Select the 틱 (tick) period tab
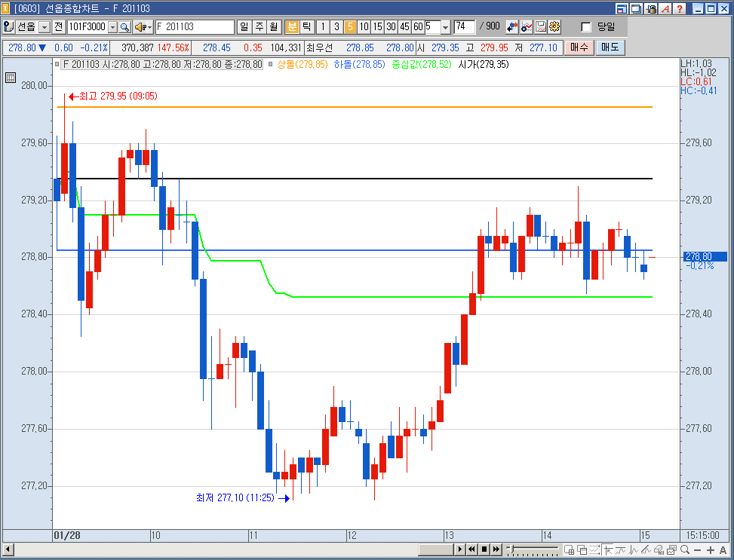The height and width of the screenshot is (560, 734). coord(306,27)
